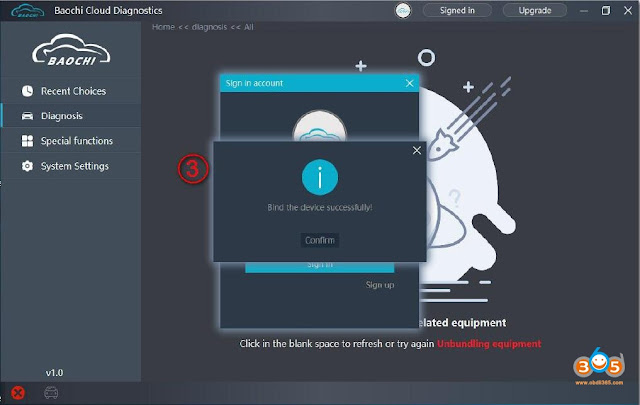Open Special functions in the sidebar
640x405 pixels.
coord(71,141)
